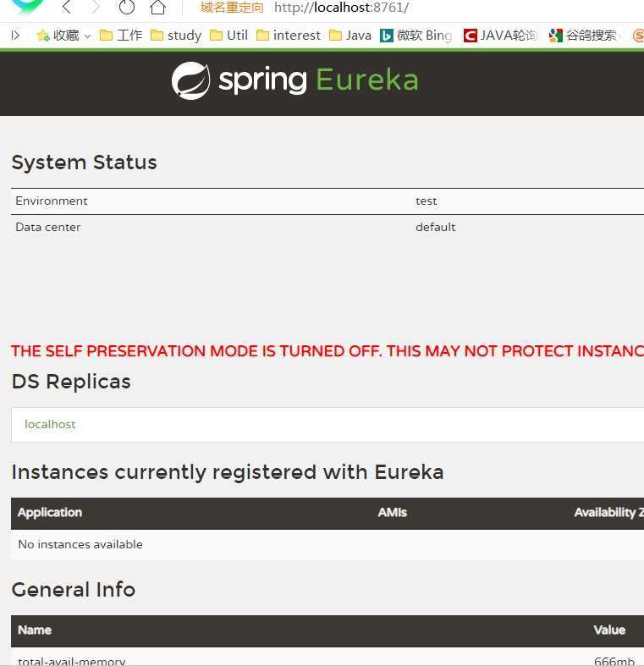Open the interest bookmark folder

coord(289,36)
